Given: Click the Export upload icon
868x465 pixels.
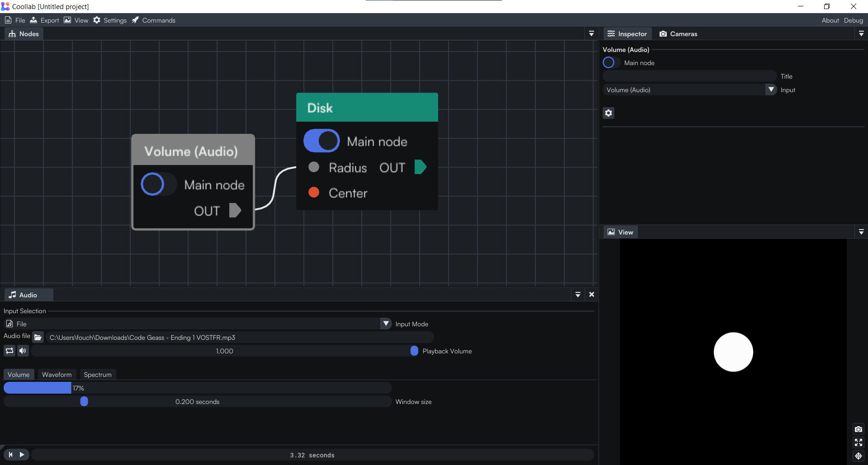Looking at the screenshot, I should 33,20.
